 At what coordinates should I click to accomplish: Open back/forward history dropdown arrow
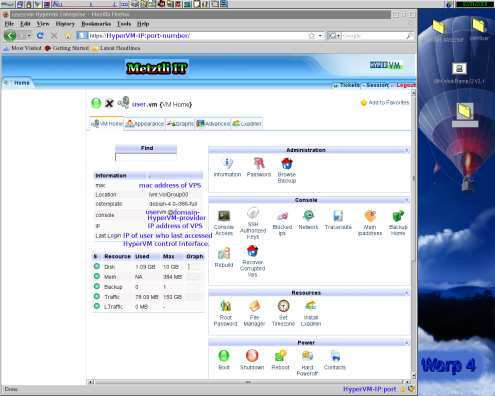pos(29,35)
